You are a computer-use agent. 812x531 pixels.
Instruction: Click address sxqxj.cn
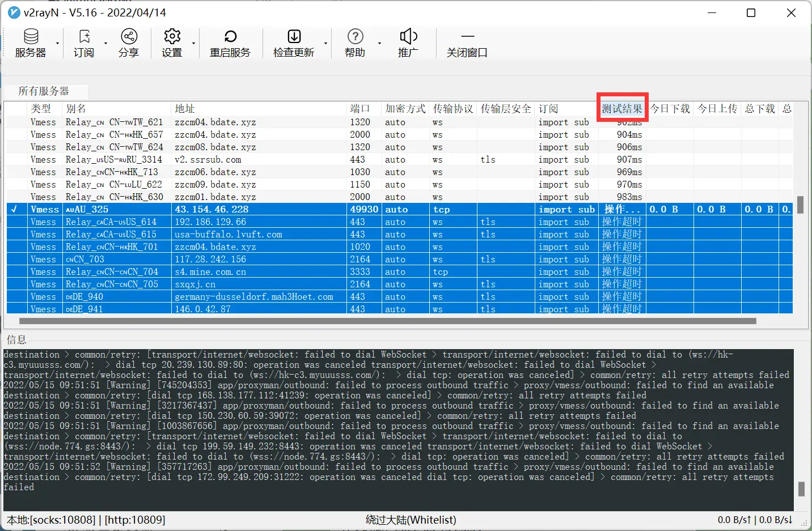(x=195, y=284)
